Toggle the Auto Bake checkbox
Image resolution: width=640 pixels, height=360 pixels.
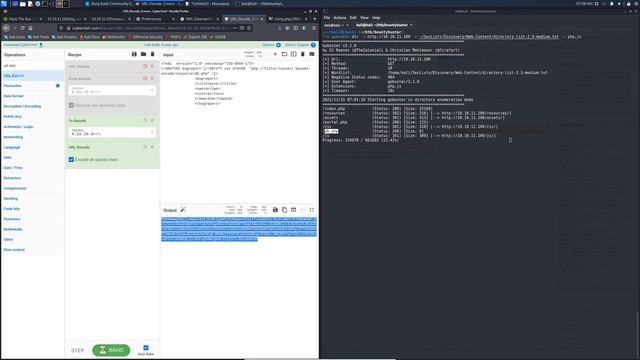[146, 348]
